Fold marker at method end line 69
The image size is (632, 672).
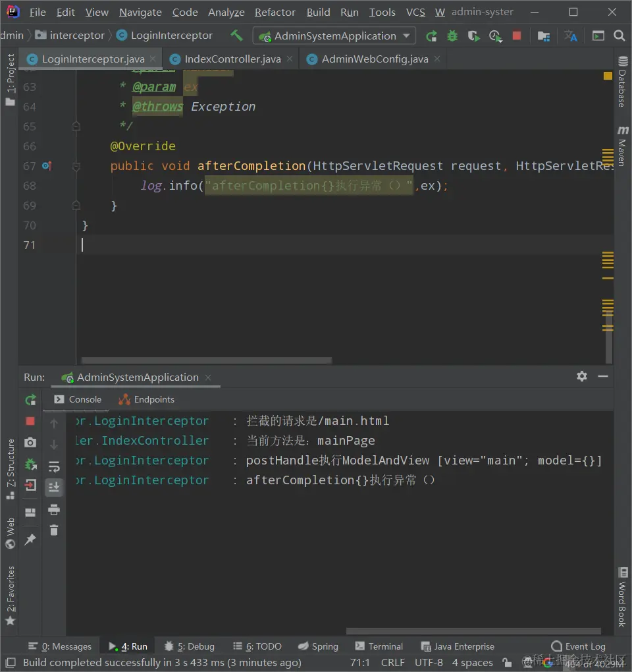tap(76, 206)
